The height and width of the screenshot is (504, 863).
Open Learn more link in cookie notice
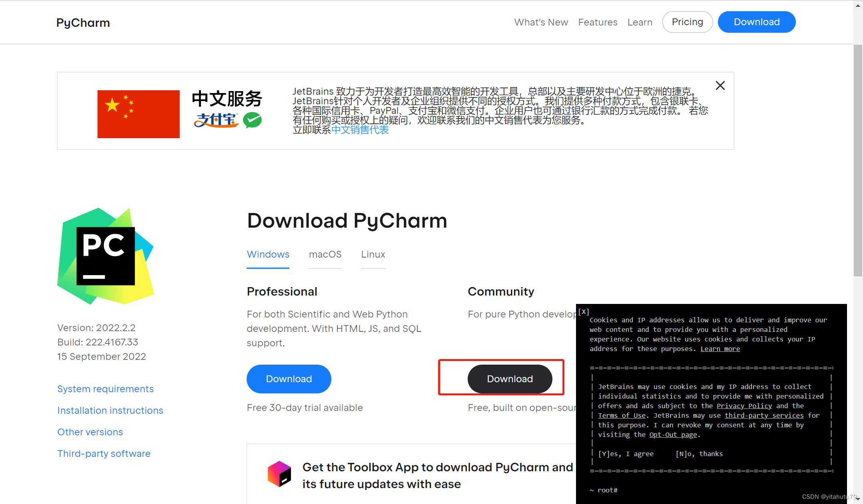(x=720, y=349)
